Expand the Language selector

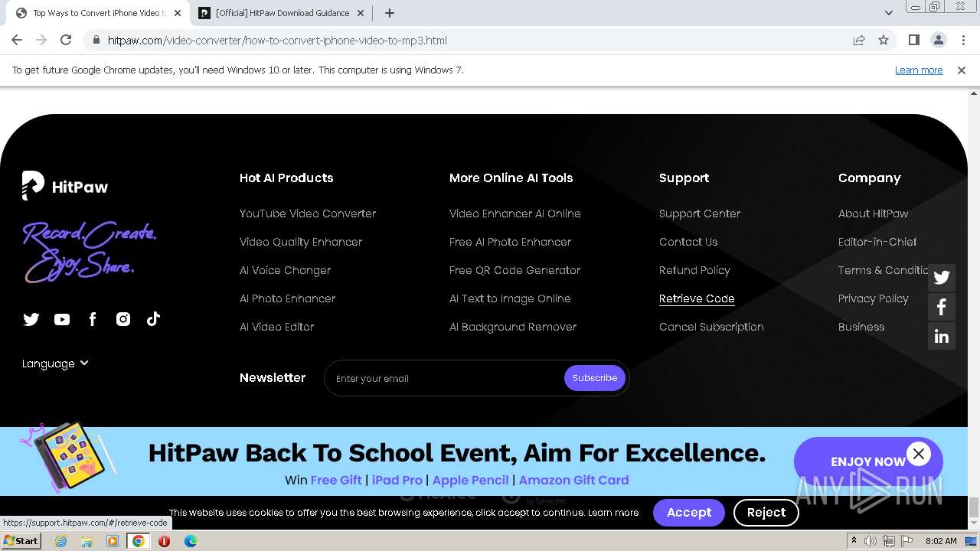(x=55, y=364)
